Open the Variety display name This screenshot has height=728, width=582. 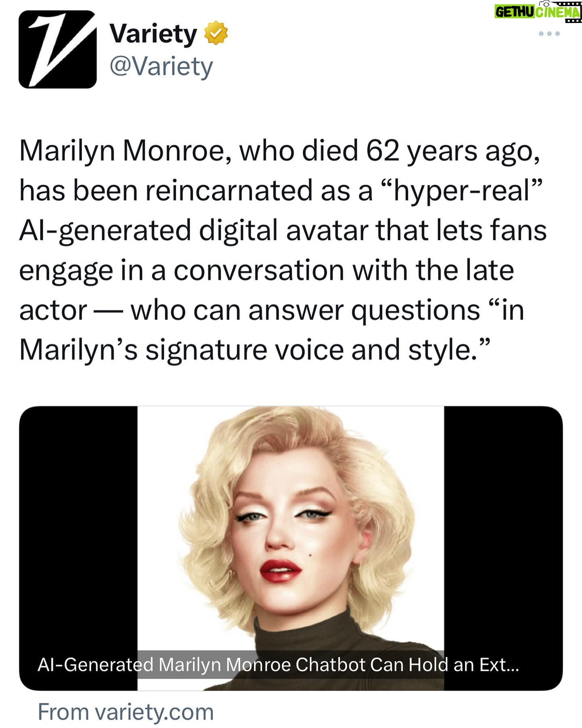[153, 34]
